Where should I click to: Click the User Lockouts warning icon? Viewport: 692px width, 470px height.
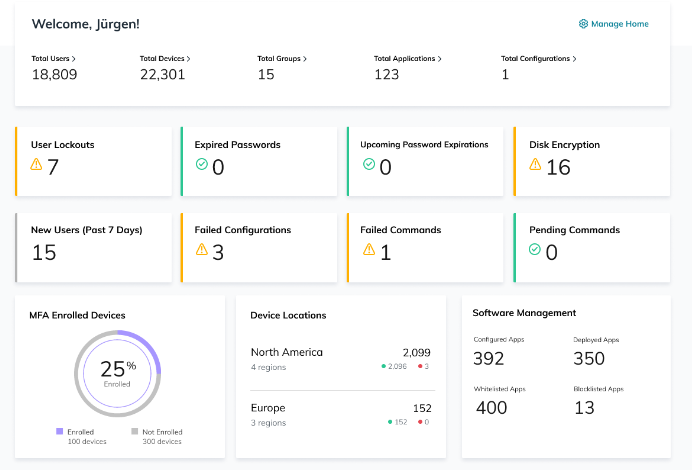tap(36, 165)
